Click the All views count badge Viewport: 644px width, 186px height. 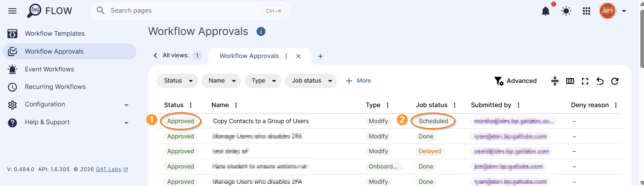pyautogui.click(x=197, y=55)
